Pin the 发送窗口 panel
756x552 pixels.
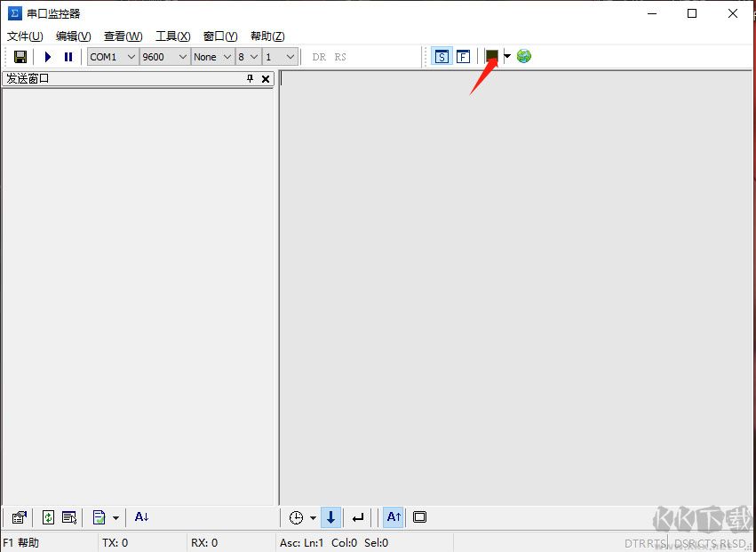coord(250,79)
